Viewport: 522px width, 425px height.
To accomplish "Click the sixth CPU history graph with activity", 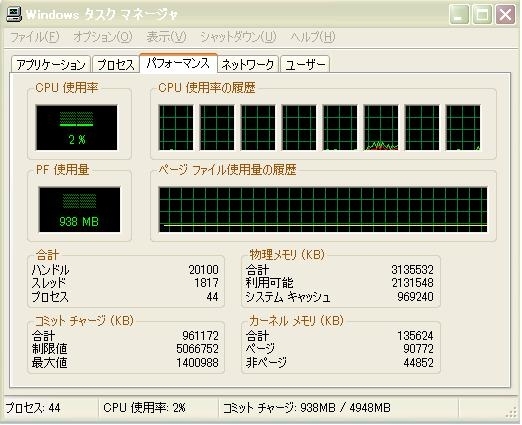I will pos(381,128).
